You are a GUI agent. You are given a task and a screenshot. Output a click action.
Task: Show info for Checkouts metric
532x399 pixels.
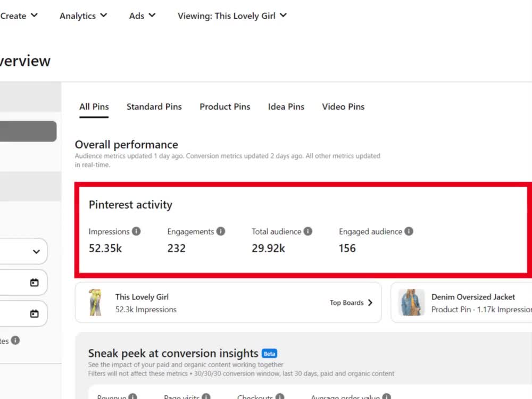coord(280,396)
